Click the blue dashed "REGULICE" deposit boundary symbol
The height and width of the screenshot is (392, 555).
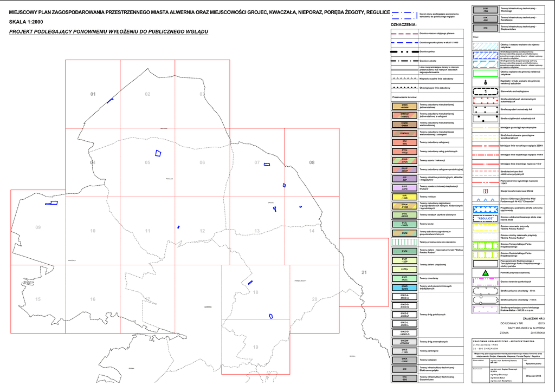click(x=486, y=218)
